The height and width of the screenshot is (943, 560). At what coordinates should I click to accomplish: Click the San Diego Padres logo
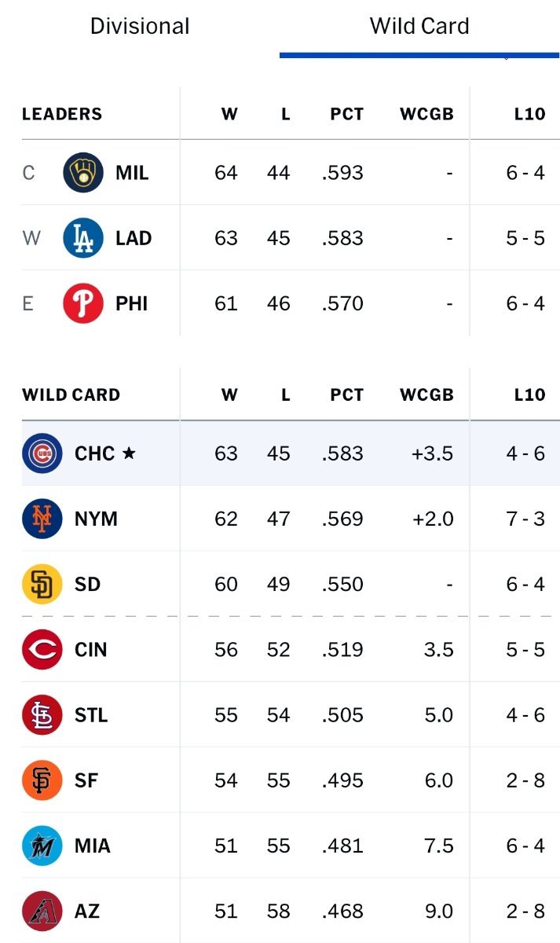click(x=42, y=584)
